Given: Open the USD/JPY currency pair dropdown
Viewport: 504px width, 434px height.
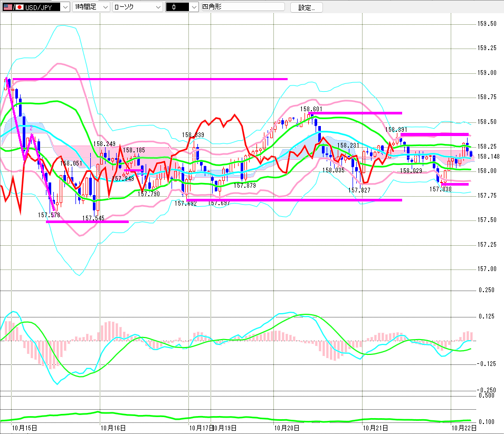Looking at the screenshot, I should (36, 7).
